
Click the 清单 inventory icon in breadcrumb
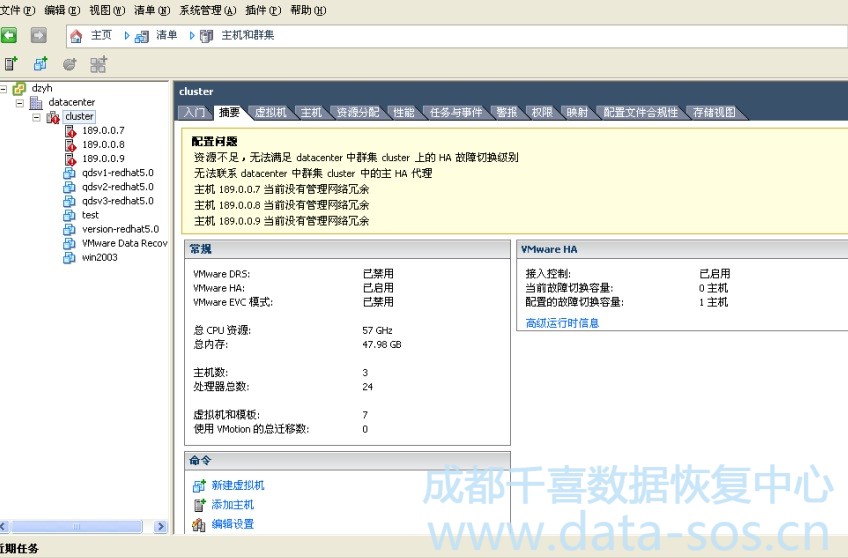(x=142, y=36)
